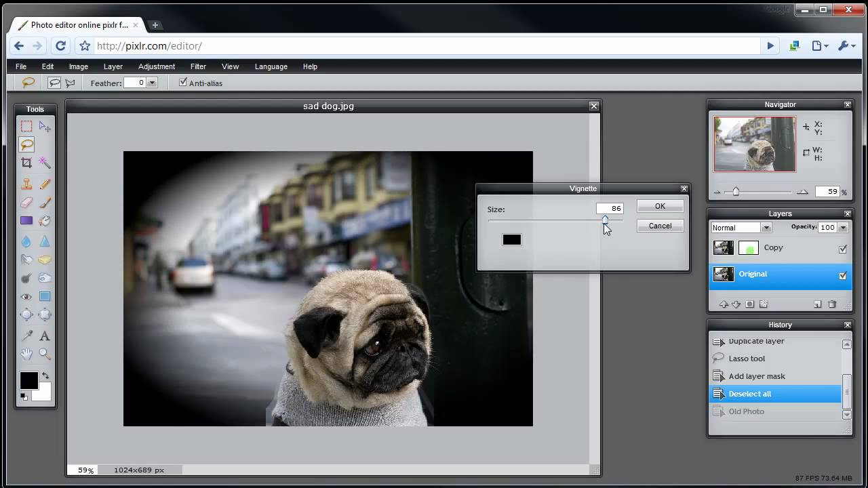Hide the Copy layer via its checkbox
The image size is (868, 488).
click(x=842, y=249)
